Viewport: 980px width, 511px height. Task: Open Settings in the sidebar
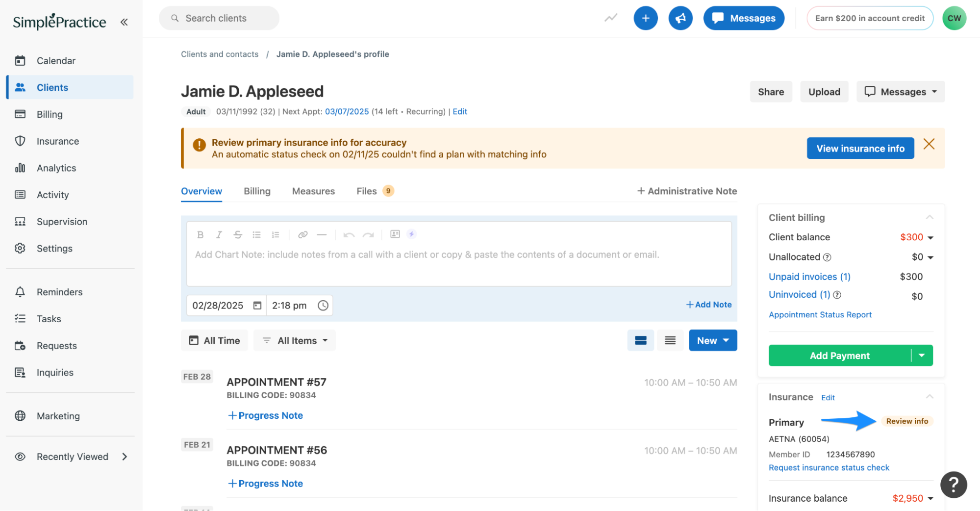click(x=70, y=249)
